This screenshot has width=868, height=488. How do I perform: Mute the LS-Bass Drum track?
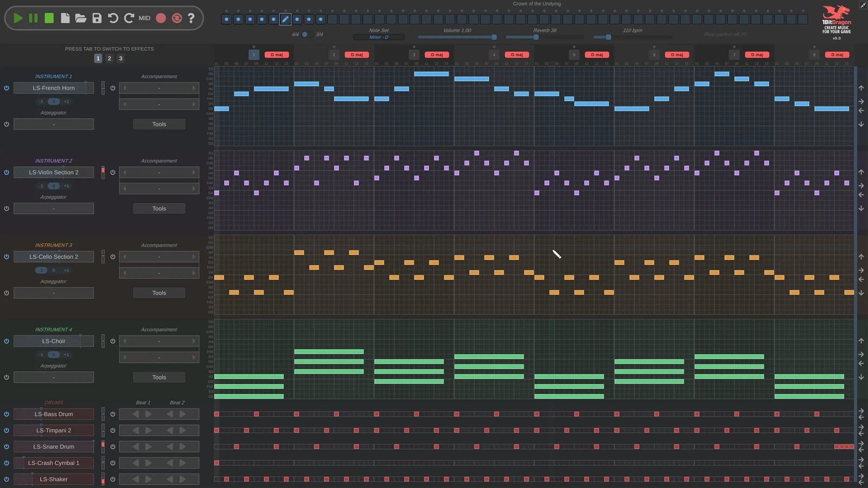(x=7, y=414)
